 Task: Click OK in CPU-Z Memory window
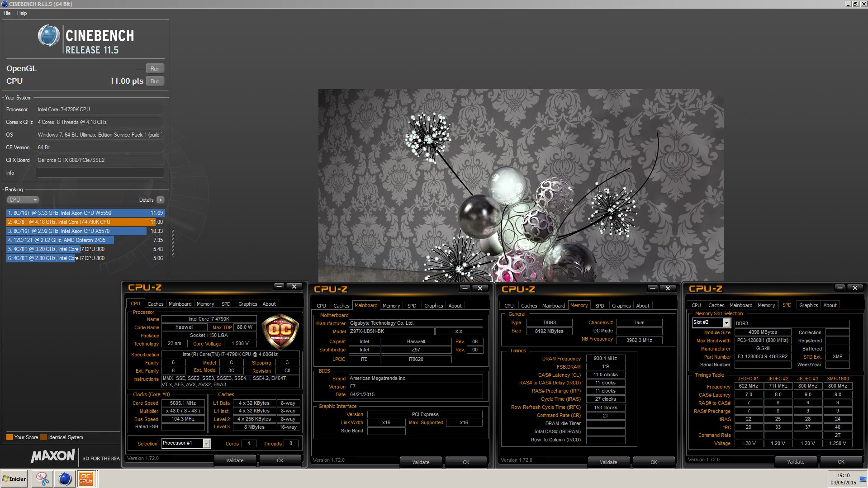pos(654,462)
